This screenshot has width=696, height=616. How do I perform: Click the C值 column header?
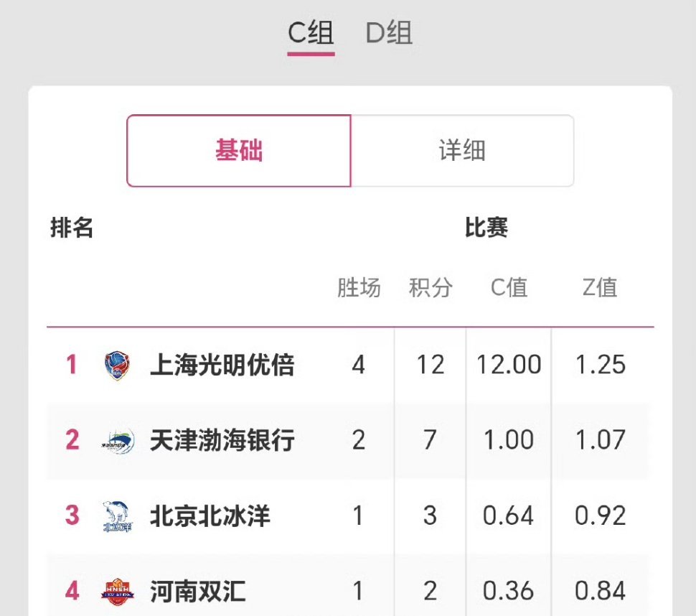[x=509, y=288]
